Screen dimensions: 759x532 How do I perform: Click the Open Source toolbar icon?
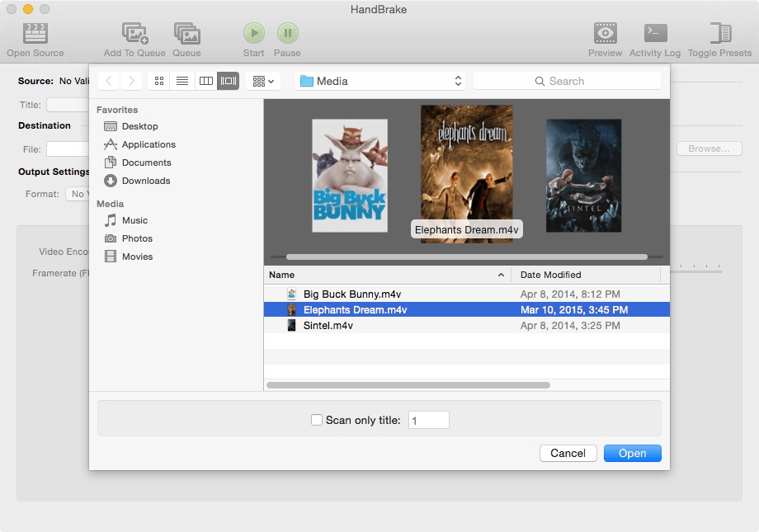pos(35,34)
